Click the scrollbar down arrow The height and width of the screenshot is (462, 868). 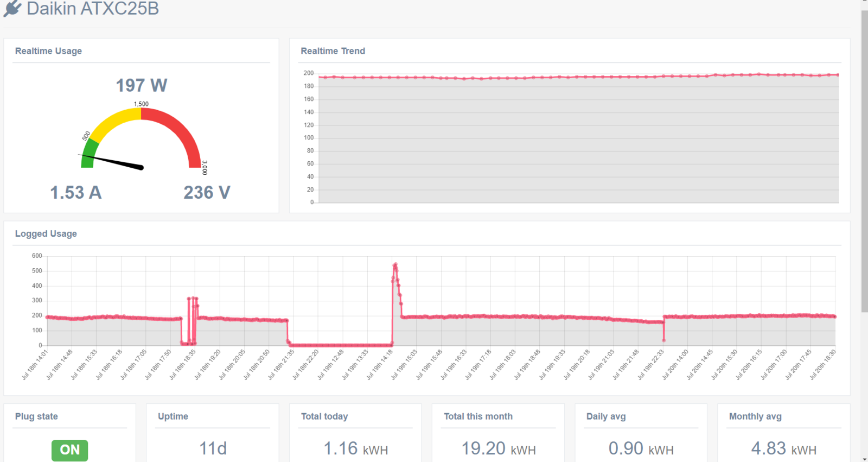click(864, 459)
